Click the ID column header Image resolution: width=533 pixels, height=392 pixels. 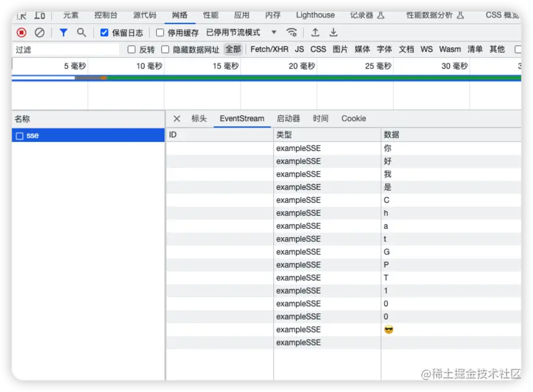coord(220,135)
